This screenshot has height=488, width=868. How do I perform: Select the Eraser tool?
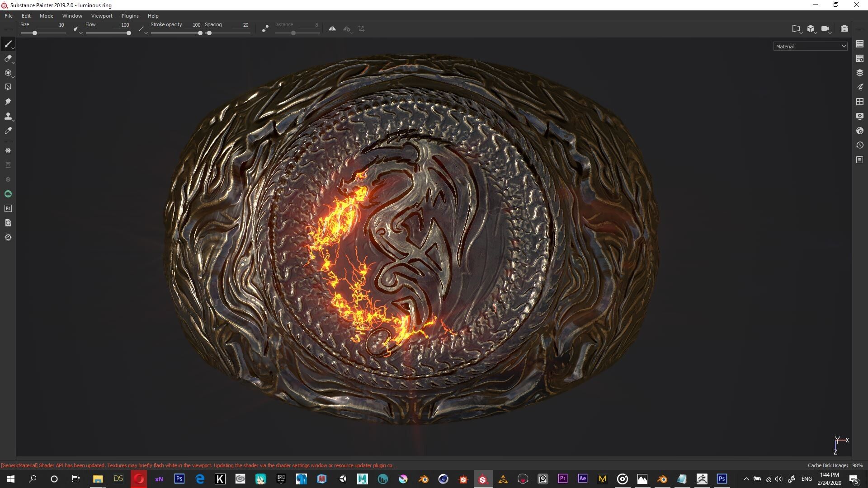click(x=8, y=58)
